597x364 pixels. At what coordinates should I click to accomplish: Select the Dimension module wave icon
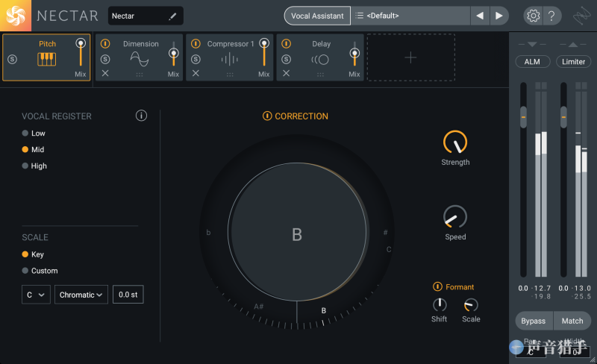click(x=140, y=59)
